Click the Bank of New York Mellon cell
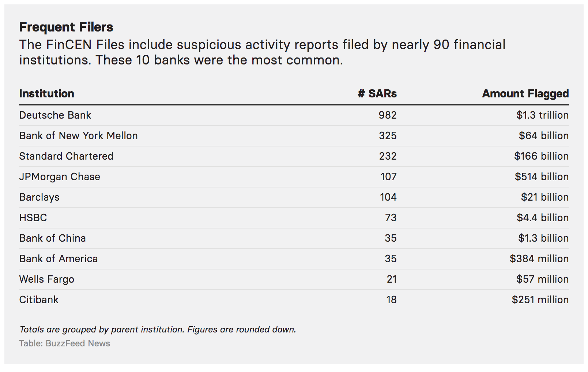The image size is (588, 372). point(78,136)
